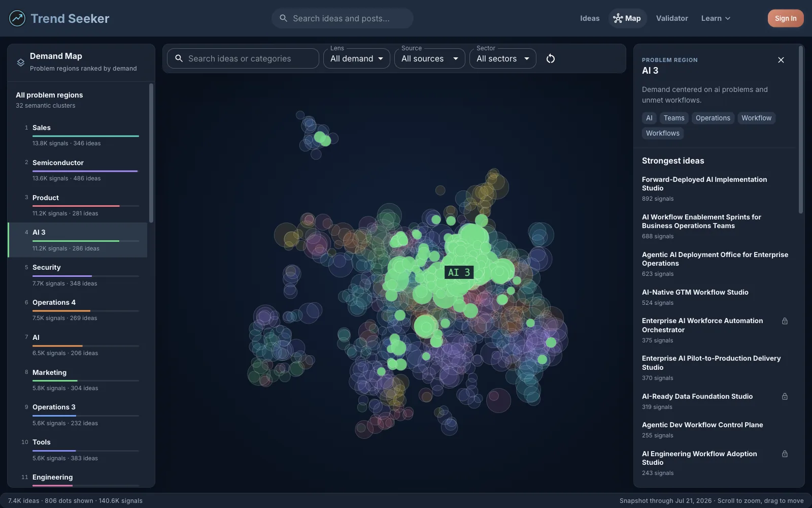Click the Map network icon in navigation
Viewport: 812px width, 508px height.
click(x=618, y=18)
